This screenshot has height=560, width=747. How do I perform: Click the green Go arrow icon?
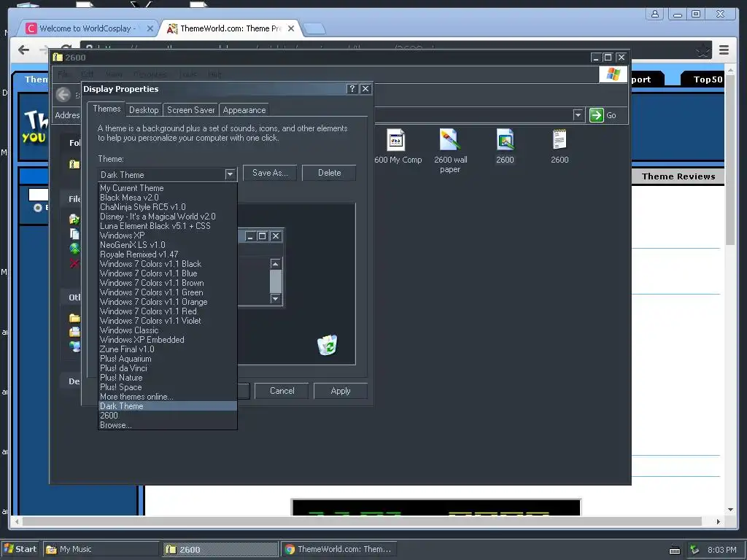[x=597, y=115]
